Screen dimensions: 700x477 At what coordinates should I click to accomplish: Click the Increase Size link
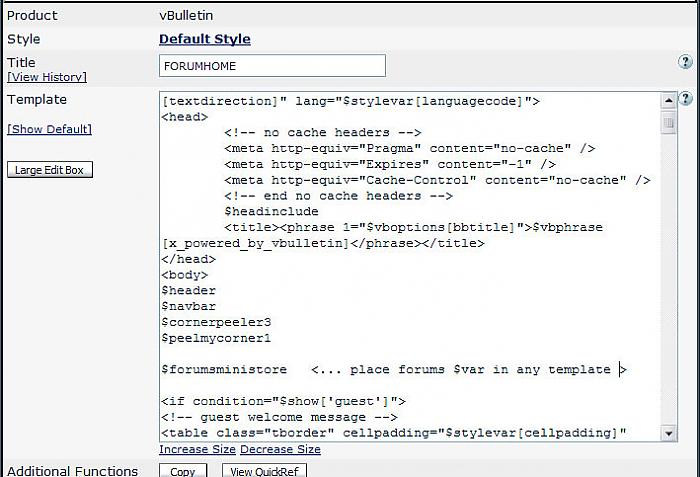199,450
